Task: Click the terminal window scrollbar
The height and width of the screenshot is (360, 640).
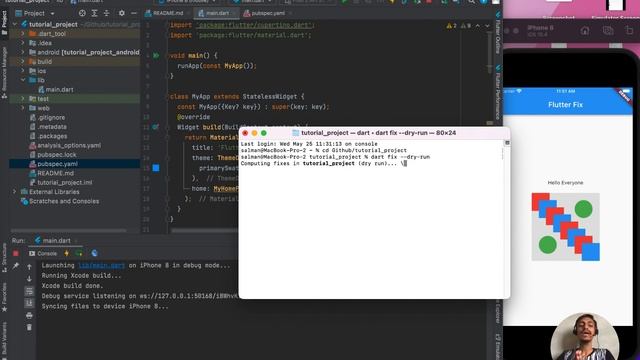Action: pos(507,219)
